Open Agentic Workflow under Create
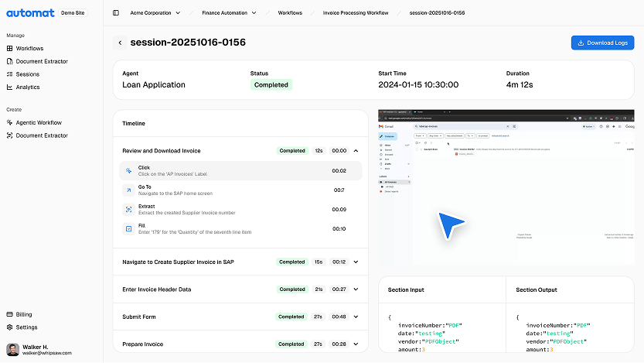 click(39, 122)
